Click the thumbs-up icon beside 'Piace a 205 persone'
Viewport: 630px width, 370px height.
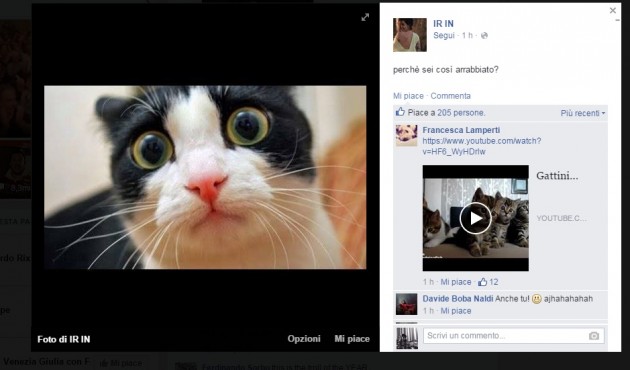400,112
